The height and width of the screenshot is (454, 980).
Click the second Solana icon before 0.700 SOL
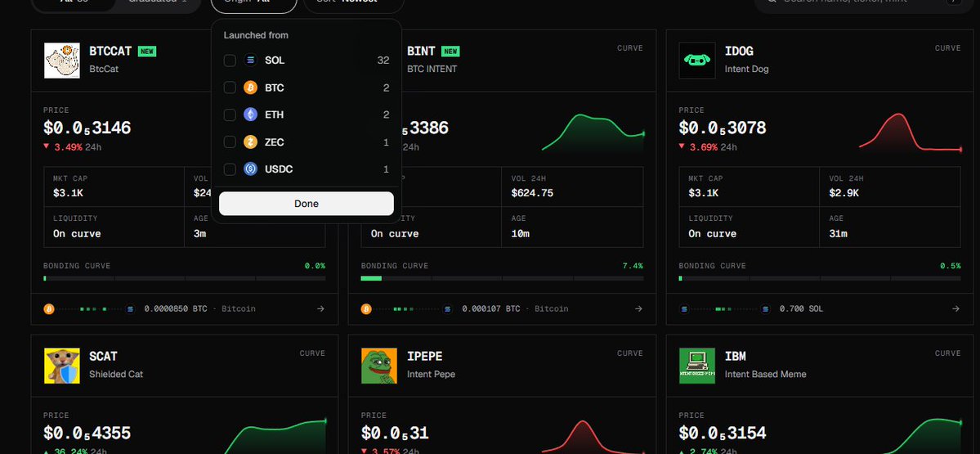[766, 309]
